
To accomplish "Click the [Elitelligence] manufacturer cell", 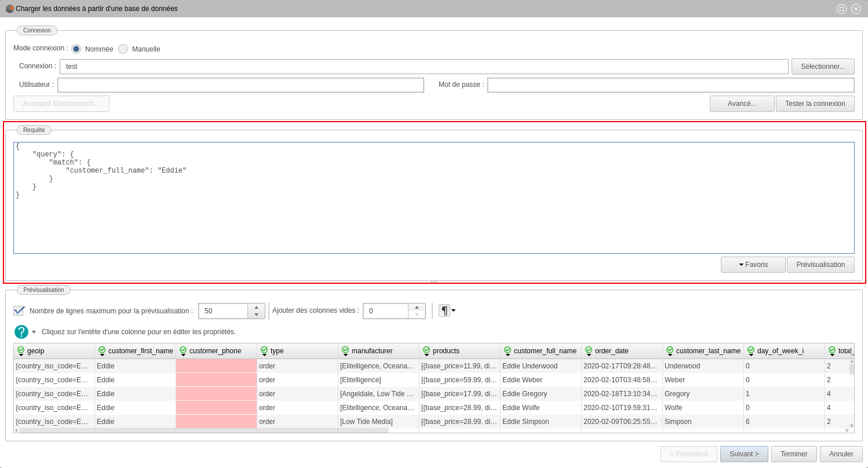I will point(379,380).
